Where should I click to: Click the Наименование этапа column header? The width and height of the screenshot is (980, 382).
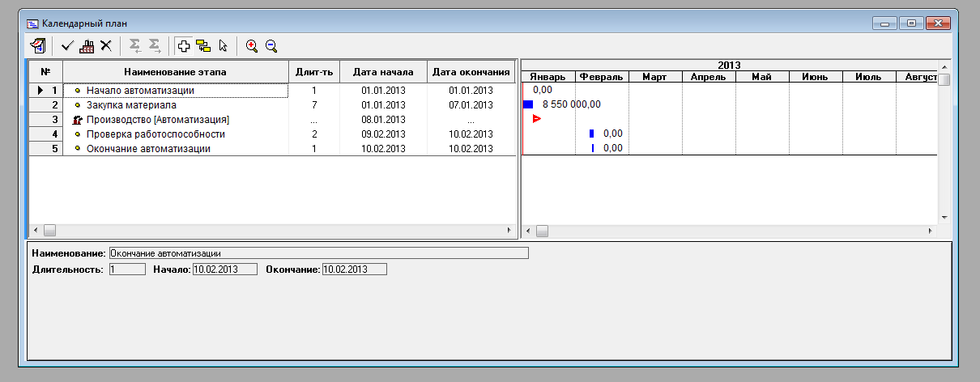pos(176,73)
